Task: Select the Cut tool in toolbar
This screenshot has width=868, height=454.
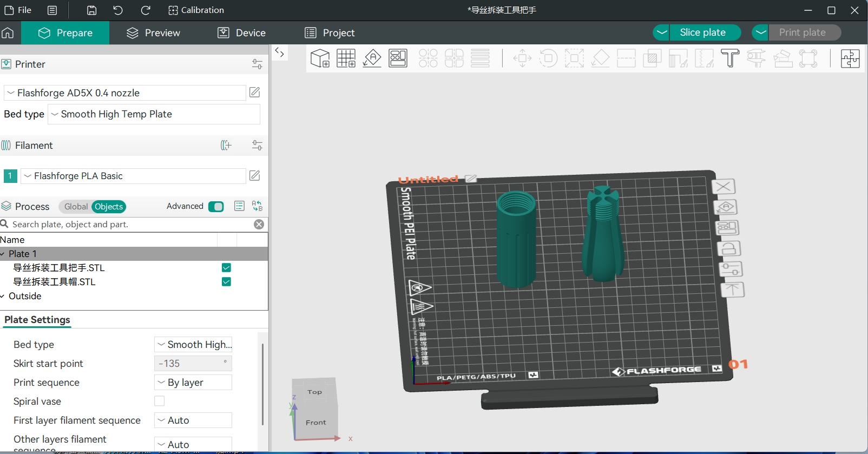Action: pyautogui.click(x=626, y=58)
